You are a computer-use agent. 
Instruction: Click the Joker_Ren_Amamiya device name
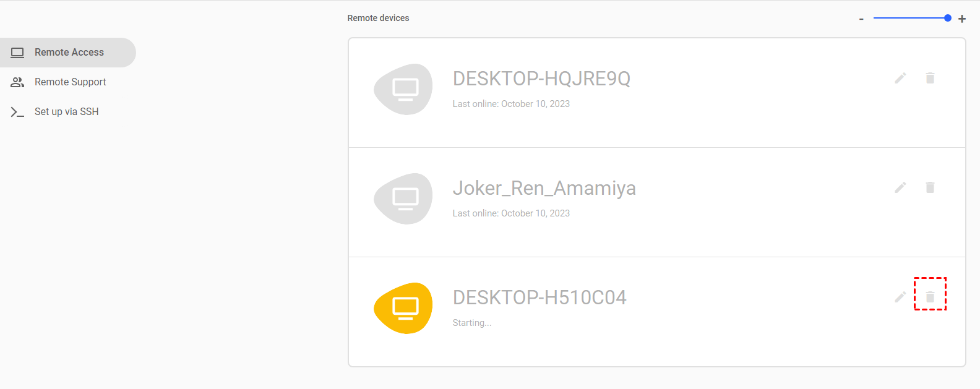(x=544, y=188)
